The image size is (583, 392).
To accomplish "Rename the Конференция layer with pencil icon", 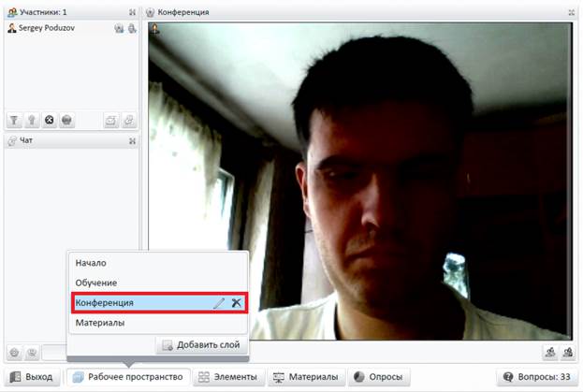I will coord(219,303).
